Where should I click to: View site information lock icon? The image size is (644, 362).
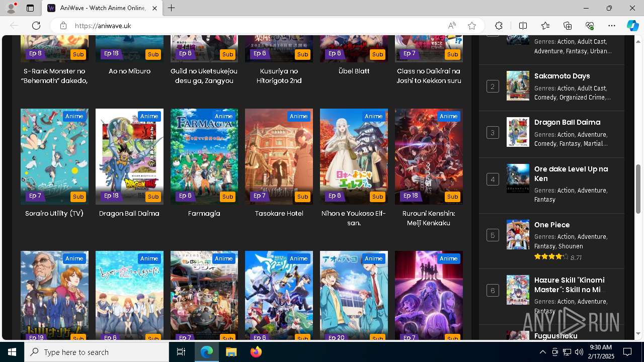(63, 26)
